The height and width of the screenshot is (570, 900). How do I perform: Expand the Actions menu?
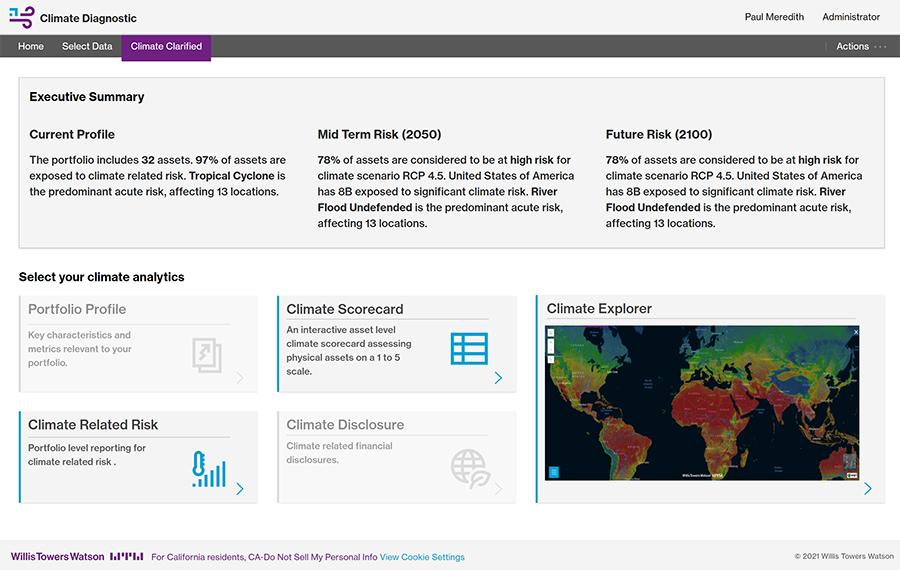click(x=860, y=46)
